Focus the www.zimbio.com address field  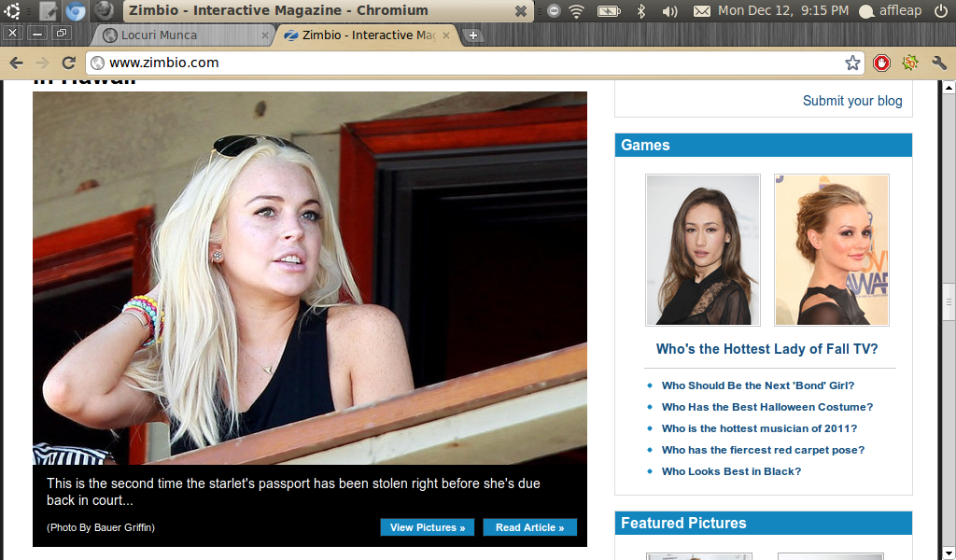coord(473,63)
